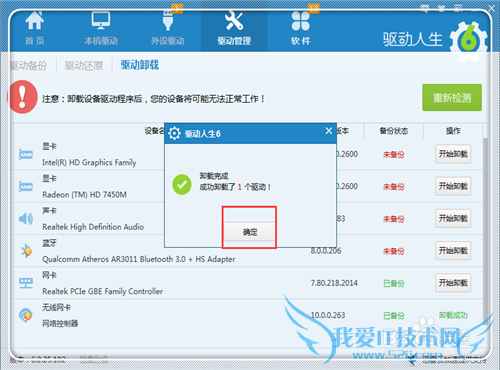Viewport: 500px width, 370px height.
Task: Uninstall Qualcomm Atheros Bluetooth driver
Action: pyautogui.click(x=453, y=251)
